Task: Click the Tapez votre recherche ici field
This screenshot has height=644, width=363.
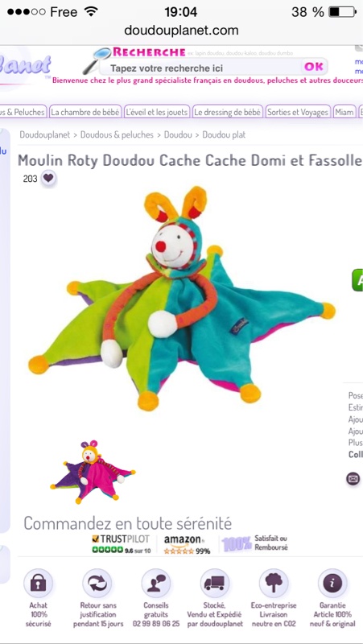Action: 201,68
